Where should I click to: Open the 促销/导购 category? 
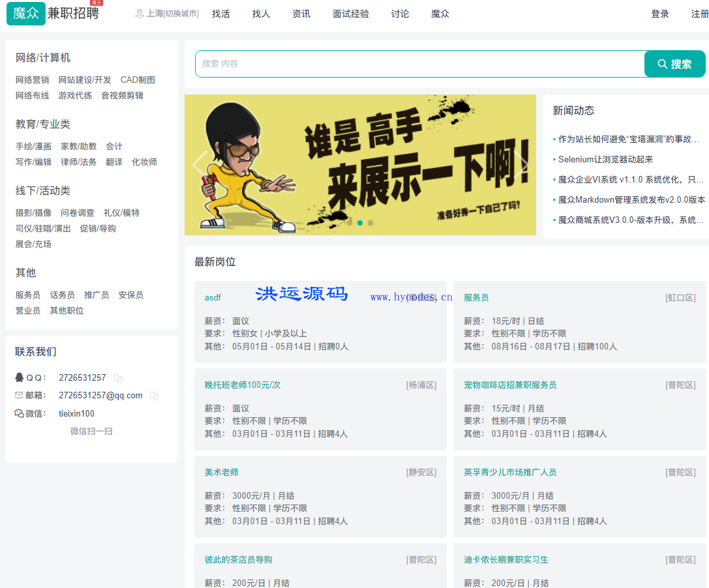pyautogui.click(x=98, y=229)
